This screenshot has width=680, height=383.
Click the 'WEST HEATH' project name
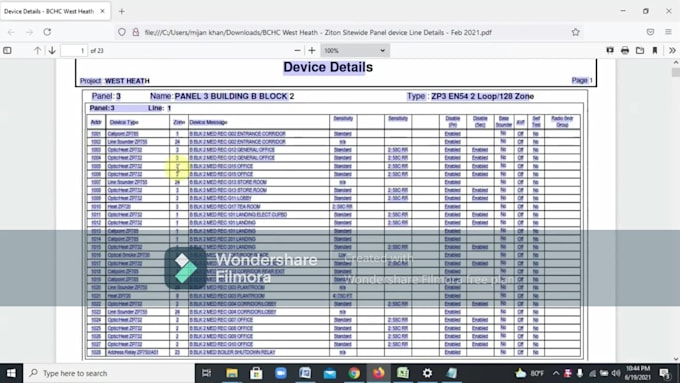127,81
